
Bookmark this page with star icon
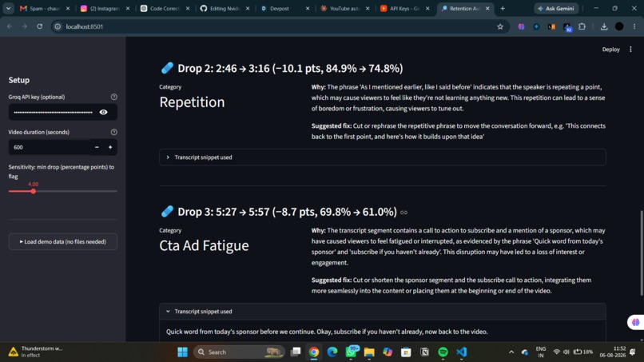point(500,26)
